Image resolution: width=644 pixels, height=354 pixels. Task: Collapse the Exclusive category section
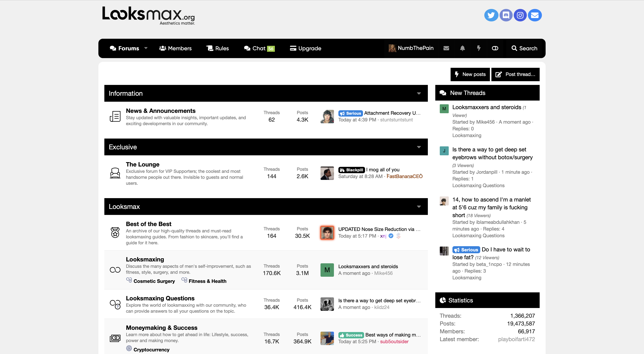419,147
